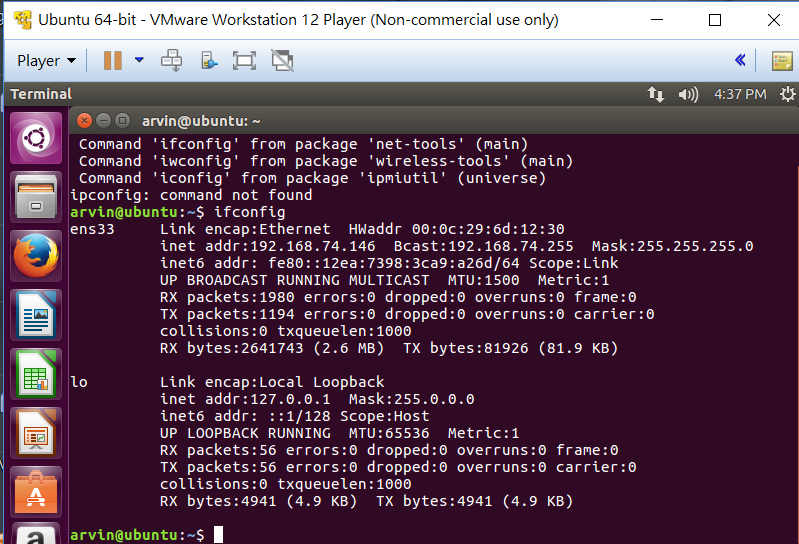Open LibreOffice Writer
Viewport: 799px width, 544px height.
click(x=36, y=315)
